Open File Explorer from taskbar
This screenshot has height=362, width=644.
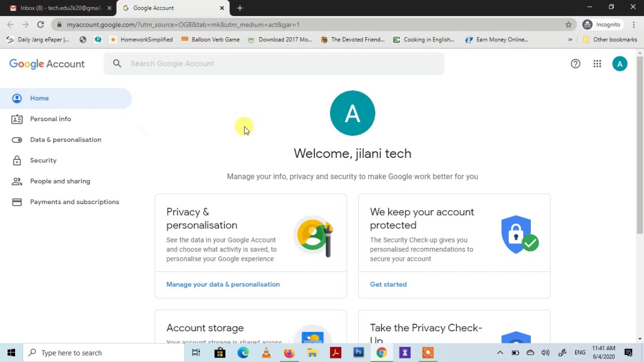pos(312,353)
